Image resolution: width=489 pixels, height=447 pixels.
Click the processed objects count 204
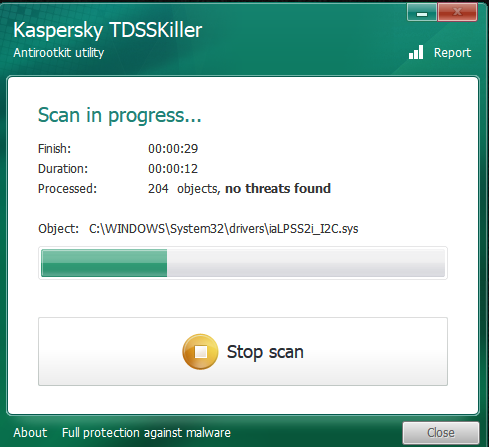click(158, 189)
